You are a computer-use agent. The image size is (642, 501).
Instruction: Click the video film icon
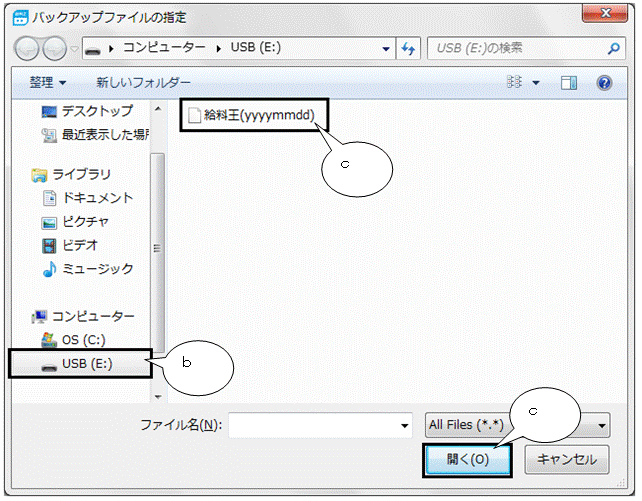49,246
